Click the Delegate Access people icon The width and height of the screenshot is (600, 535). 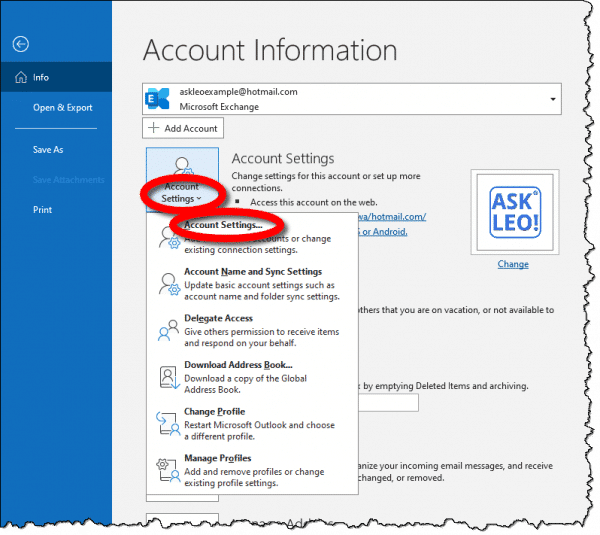[x=168, y=330]
